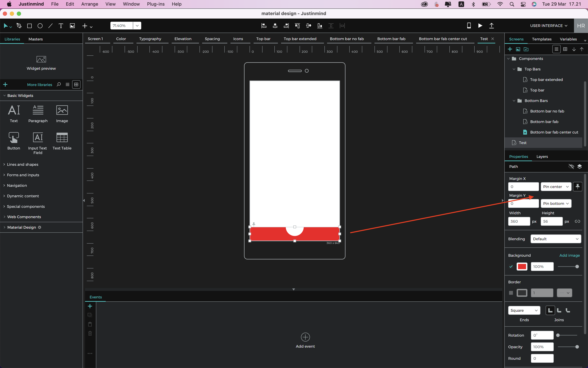
Task: Align selection to left edge
Action: click(264, 26)
